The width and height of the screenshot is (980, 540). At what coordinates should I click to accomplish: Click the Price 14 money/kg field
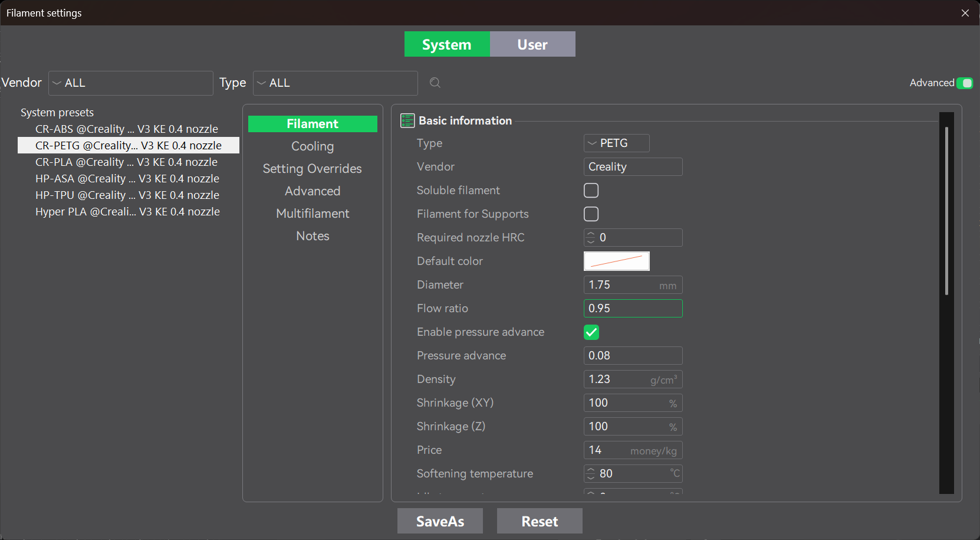633,450
